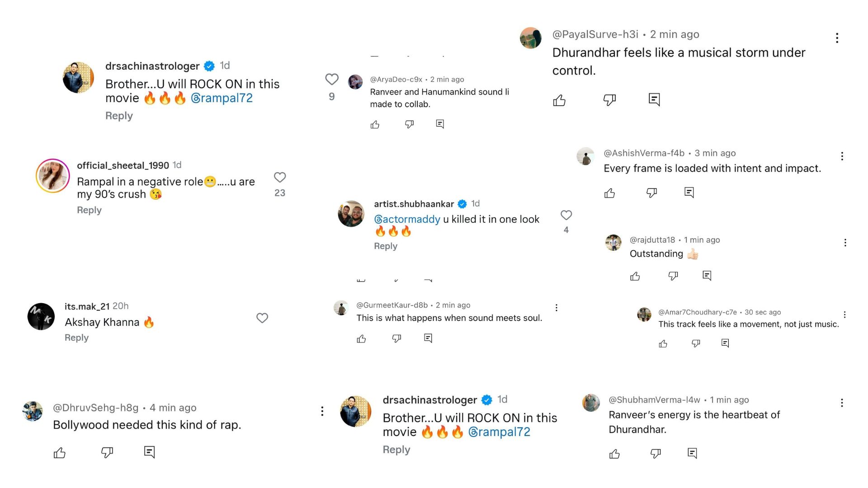
Task: Open three-dot menu on DhruvSehg-h8g comment
Action: click(x=322, y=411)
